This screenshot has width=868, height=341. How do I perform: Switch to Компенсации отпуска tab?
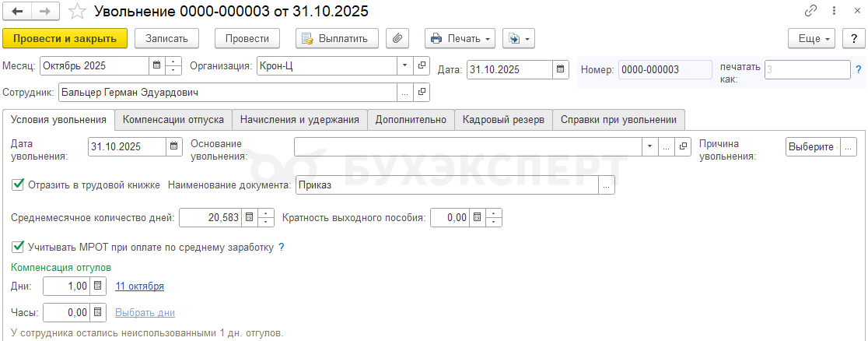tap(173, 120)
